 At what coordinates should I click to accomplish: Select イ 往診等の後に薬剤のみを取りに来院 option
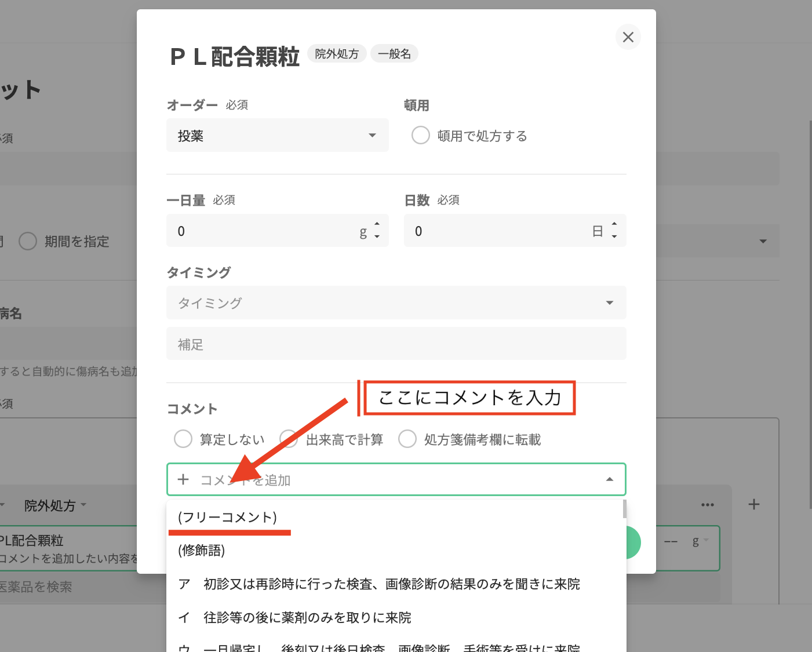click(x=396, y=617)
